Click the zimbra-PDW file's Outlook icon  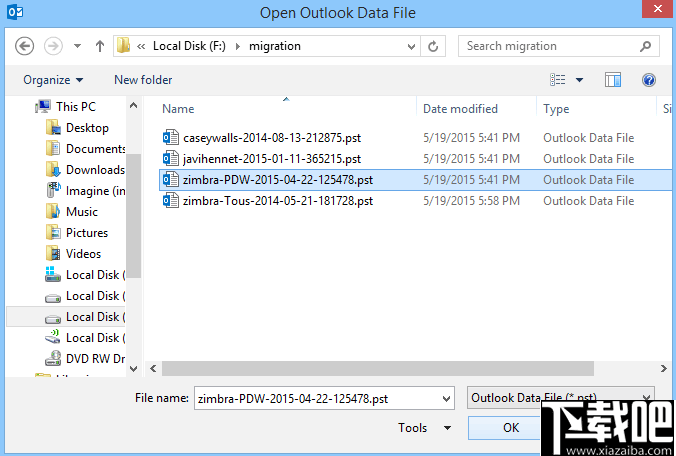[170, 179]
